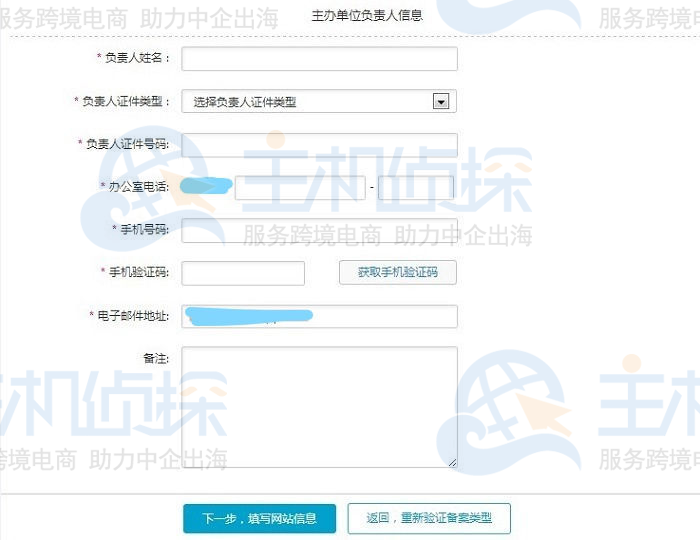Click the dropdown arrow for 负责人证件类型
The height and width of the screenshot is (540, 700).
tap(441, 102)
